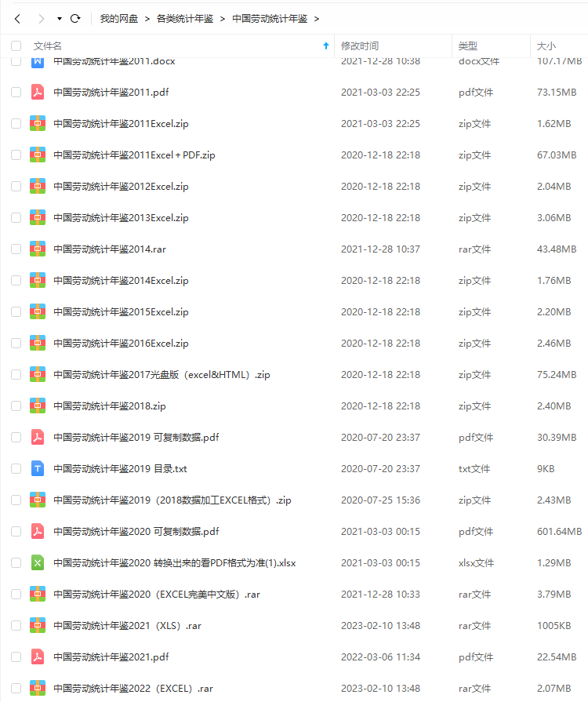The height and width of the screenshot is (702, 588).
Task: Open the navigation history dropdown arrow
Action: [x=59, y=19]
